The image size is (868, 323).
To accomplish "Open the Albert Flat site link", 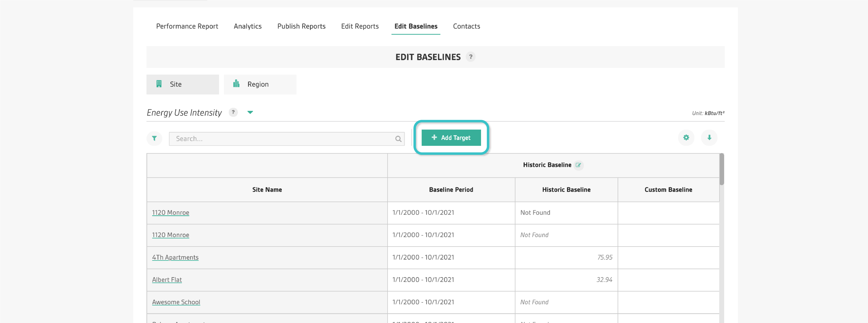I will tap(167, 280).
